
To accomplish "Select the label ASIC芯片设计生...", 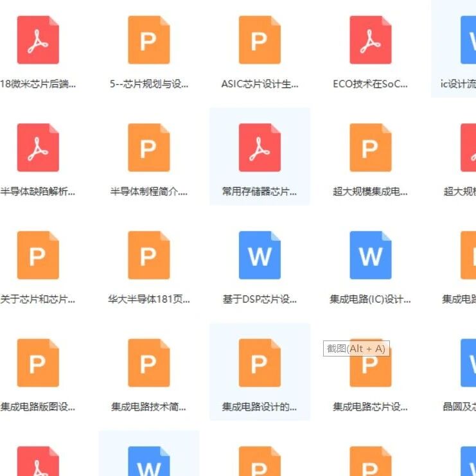I will [x=260, y=84].
